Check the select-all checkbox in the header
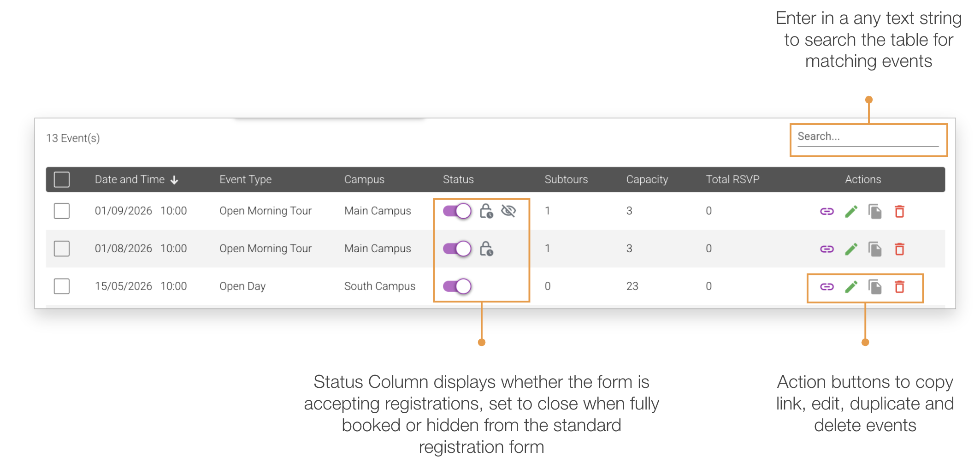Viewport: 980px width, 463px height. (61, 180)
